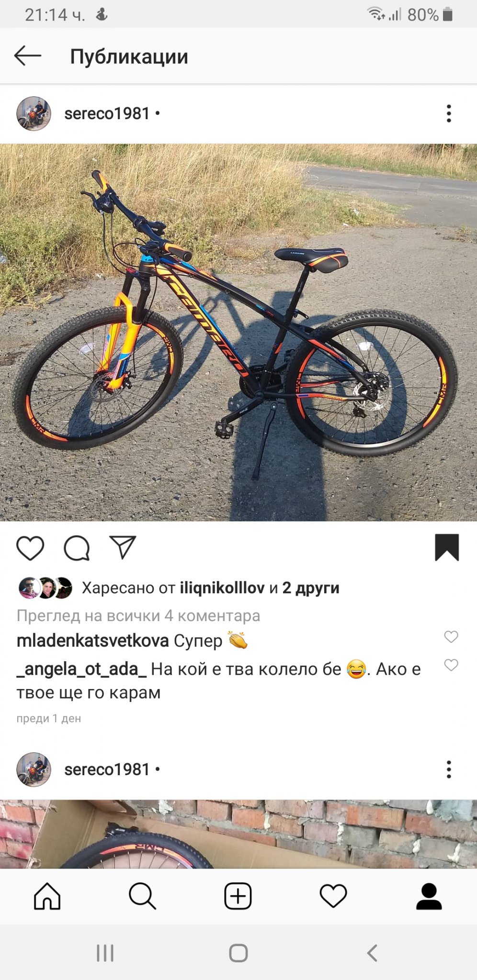Like the mladenkatsvetkova comment
Image resolution: width=477 pixels, height=980 pixels.
point(451,636)
